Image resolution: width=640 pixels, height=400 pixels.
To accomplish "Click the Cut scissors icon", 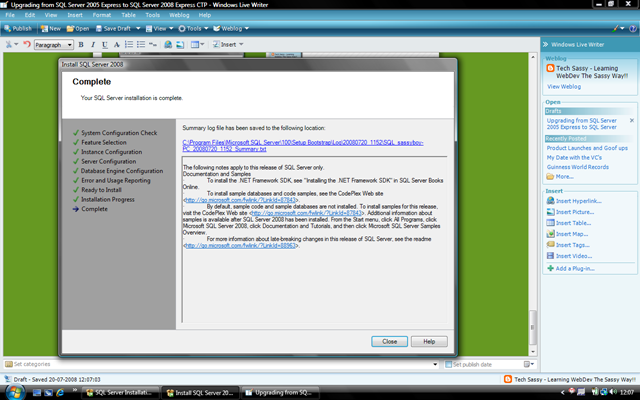I will point(9,44).
